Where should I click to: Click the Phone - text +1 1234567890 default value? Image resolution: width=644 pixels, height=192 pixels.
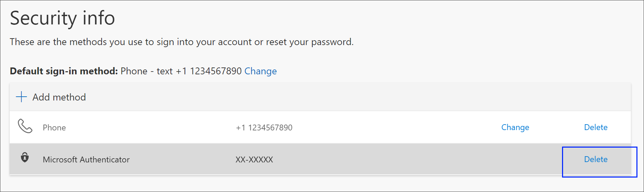tap(181, 71)
